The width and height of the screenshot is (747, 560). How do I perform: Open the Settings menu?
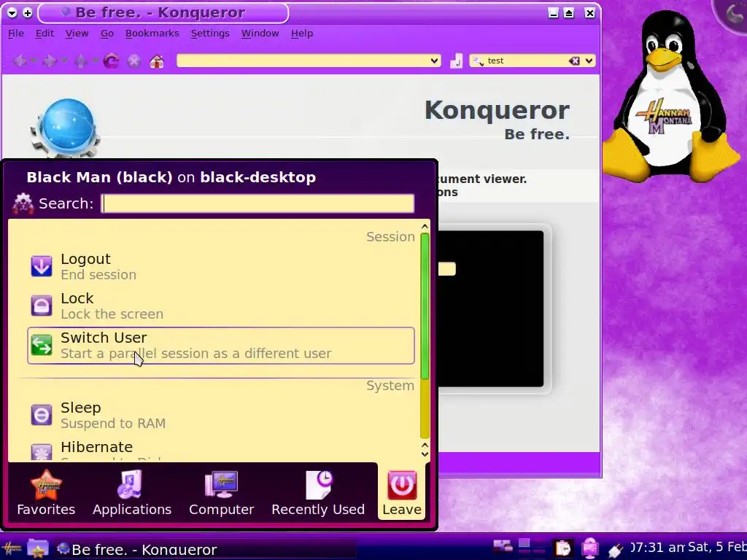point(210,34)
